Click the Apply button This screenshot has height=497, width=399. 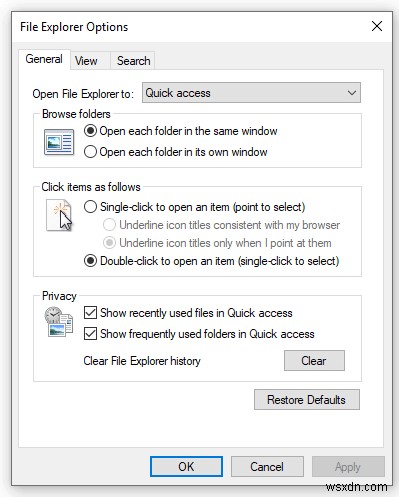pyautogui.click(x=348, y=467)
